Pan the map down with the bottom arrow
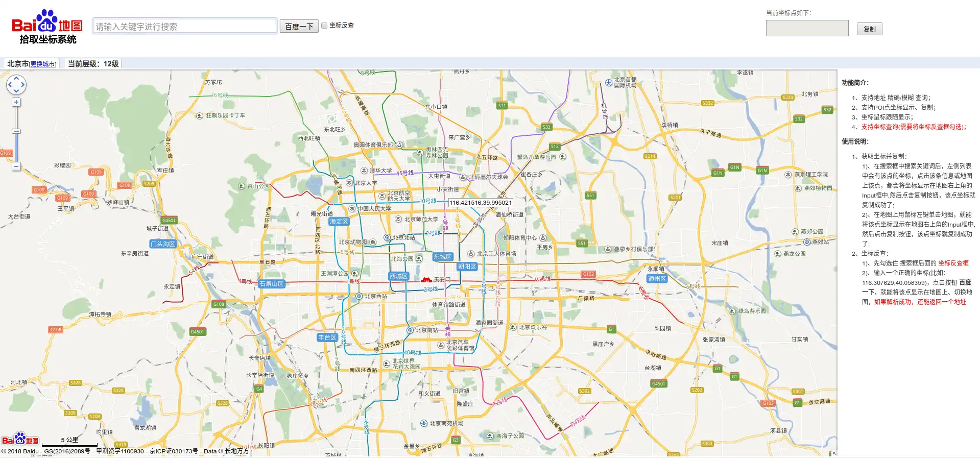 coord(16,91)
